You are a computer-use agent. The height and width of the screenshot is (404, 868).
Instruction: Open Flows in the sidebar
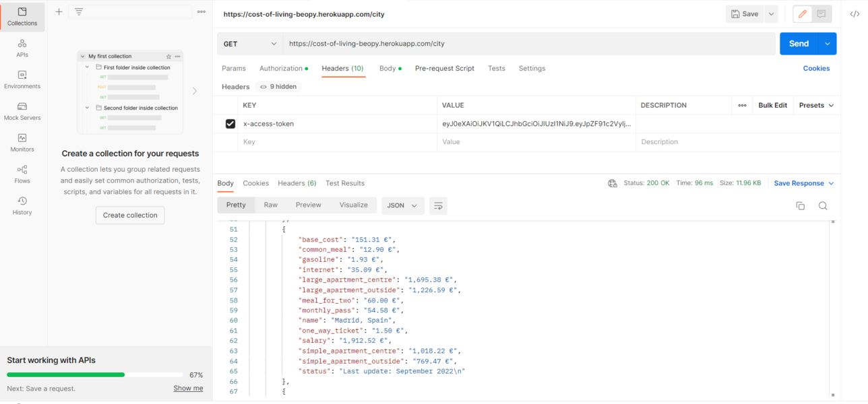tap(22, 174)
